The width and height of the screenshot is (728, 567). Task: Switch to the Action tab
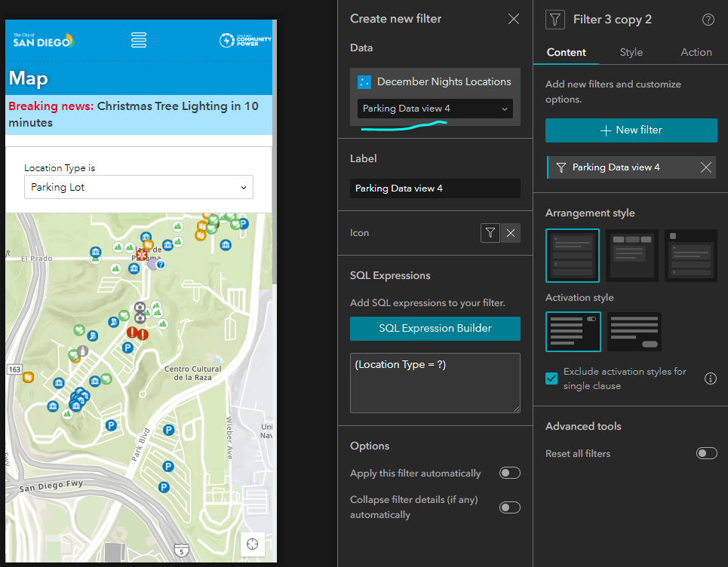click(x=696, y=53)
